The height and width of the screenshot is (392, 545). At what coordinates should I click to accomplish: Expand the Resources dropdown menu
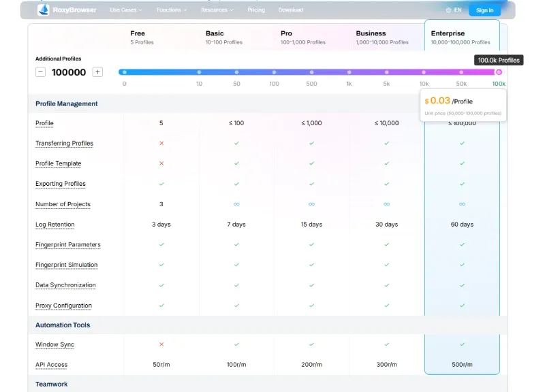pos(217,10)
